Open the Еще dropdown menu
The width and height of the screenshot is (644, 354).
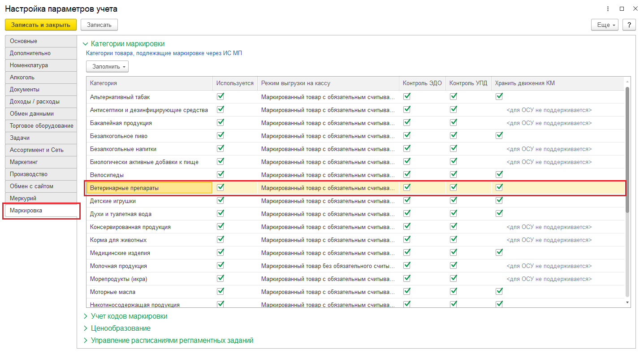(605, 25)
